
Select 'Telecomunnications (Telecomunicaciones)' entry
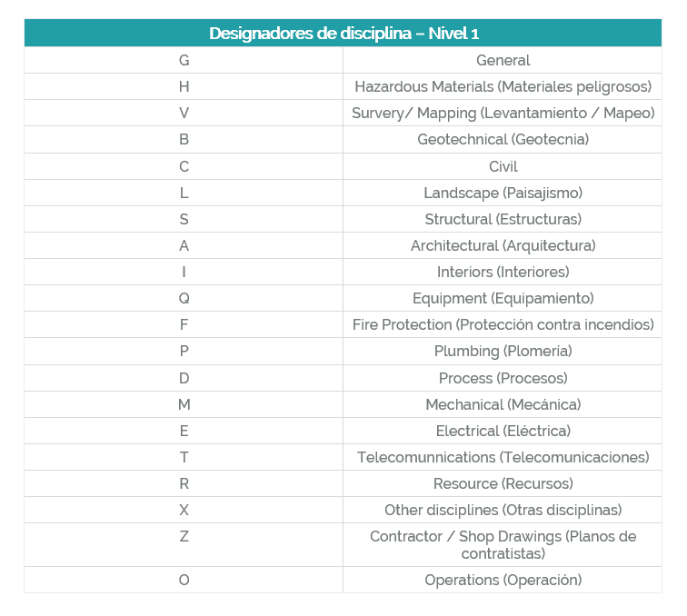pos(503,457)
